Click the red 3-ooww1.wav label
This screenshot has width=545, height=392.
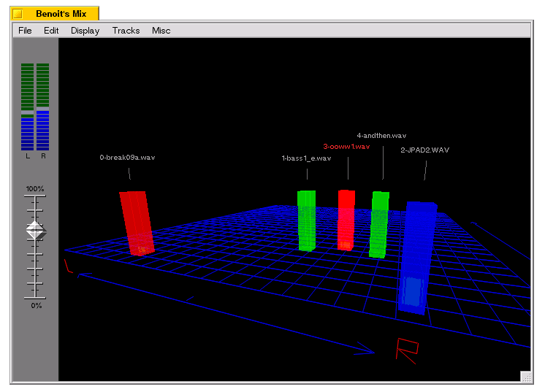coord(346,147)
